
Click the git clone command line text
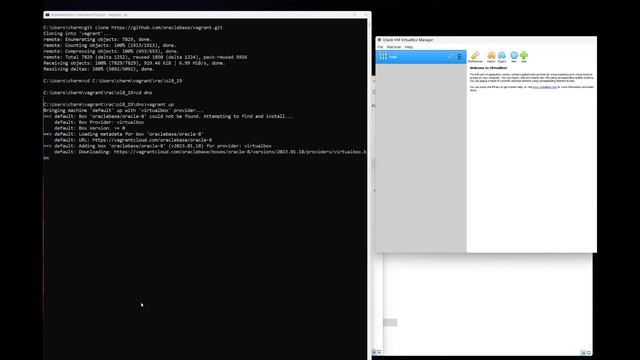pos(133,27)
